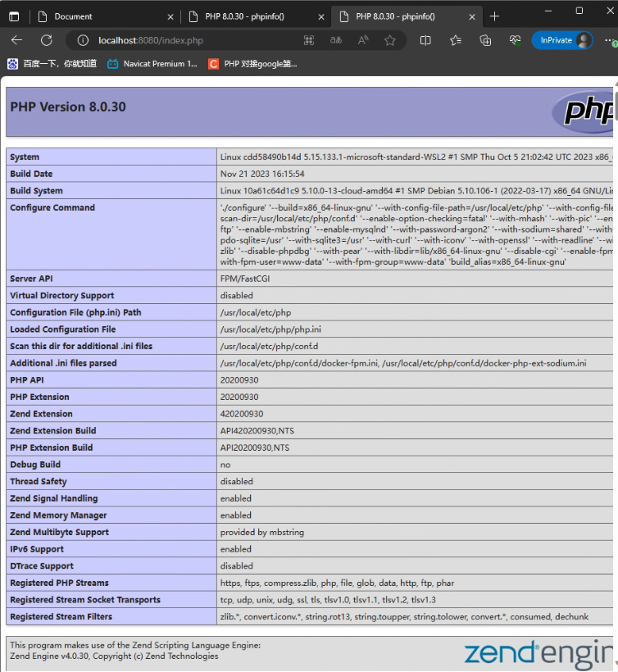Select Thread Safety label

(39, 482)
